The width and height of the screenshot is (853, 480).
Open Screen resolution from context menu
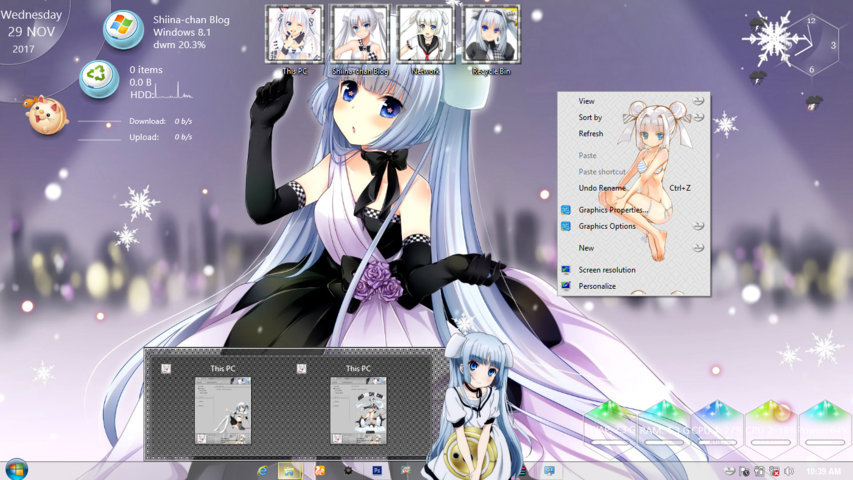pos(607,269)
